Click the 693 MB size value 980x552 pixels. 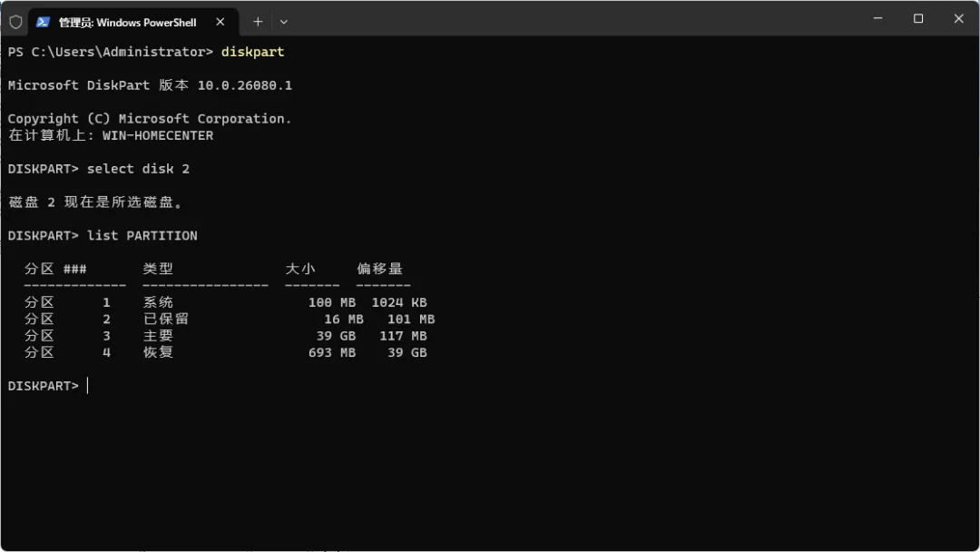(332, 352)
